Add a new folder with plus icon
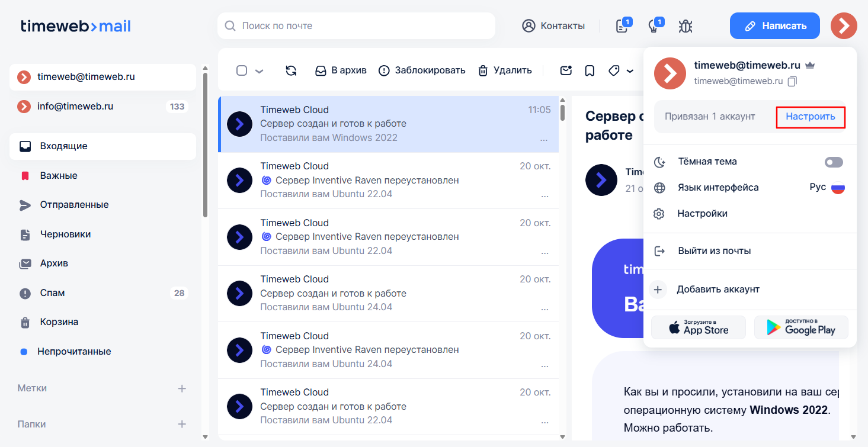The width and height of the screenshot is (868, 447). tap(182, 425)
